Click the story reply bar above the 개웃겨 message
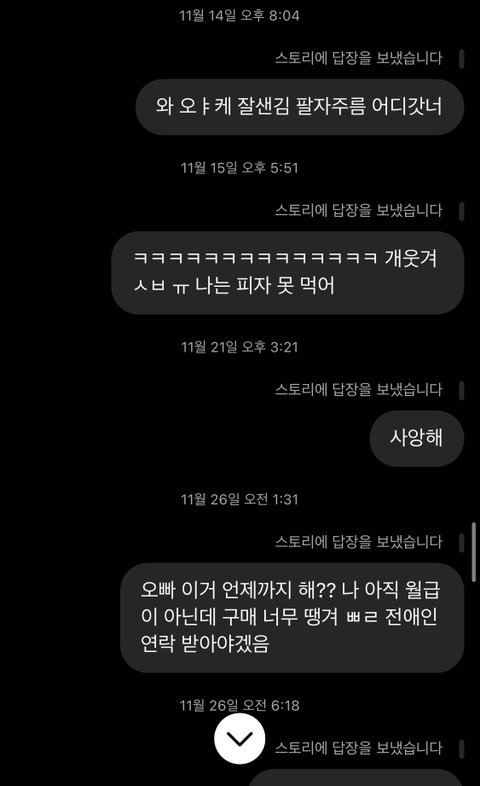Screen dimensions: 480x786 461,211
